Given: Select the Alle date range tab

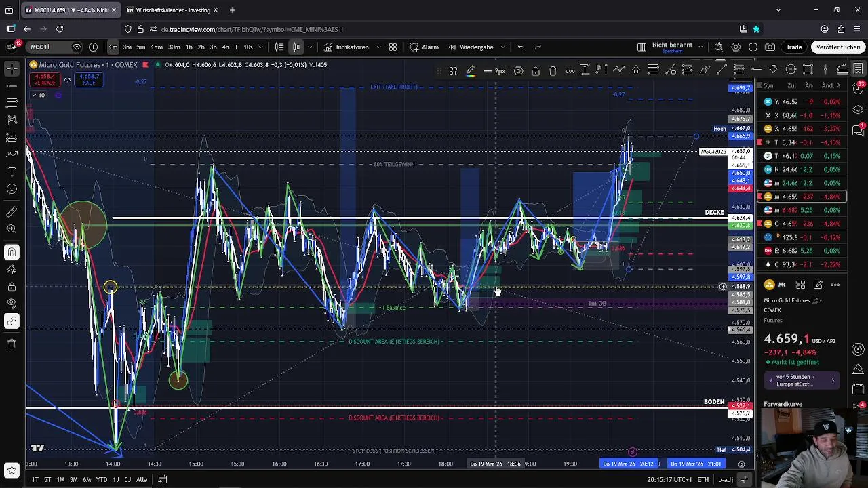Looking at the screenshot, I should (x=142, y=479).
